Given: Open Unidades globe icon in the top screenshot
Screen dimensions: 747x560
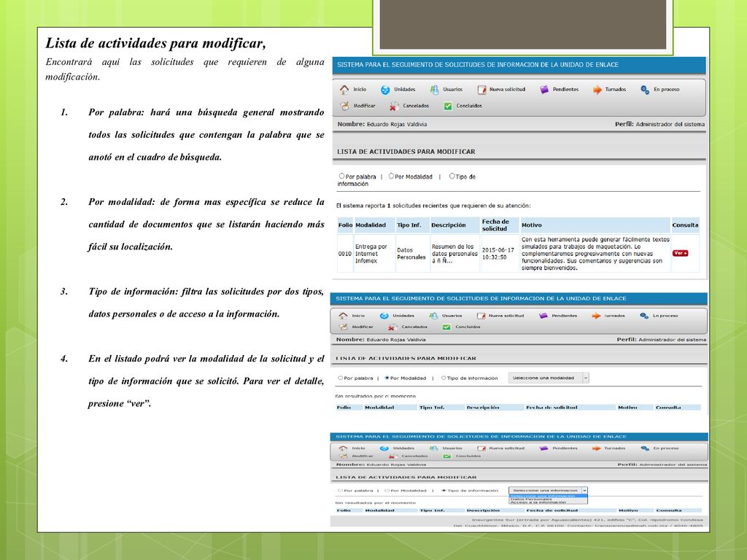Looking at the screenshot, I should (x=385, y=90).
